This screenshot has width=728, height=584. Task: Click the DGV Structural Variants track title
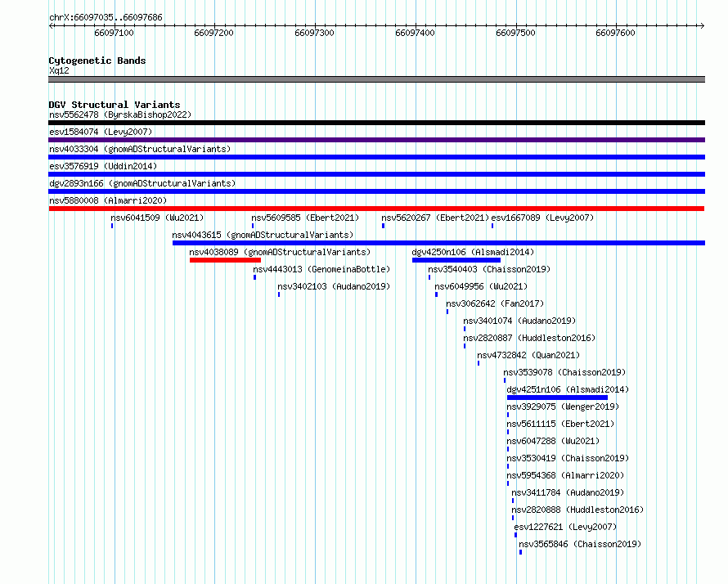(x=115, y=105)
